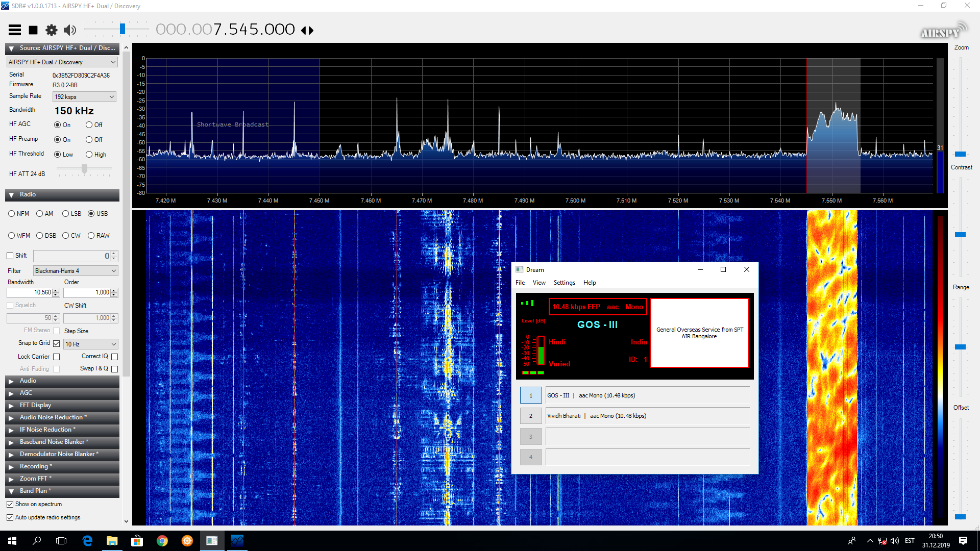Uncheck Show on spectrum option
Image resolution: width=980 pixels, height=551 pixels.
[x=10, y=504]
